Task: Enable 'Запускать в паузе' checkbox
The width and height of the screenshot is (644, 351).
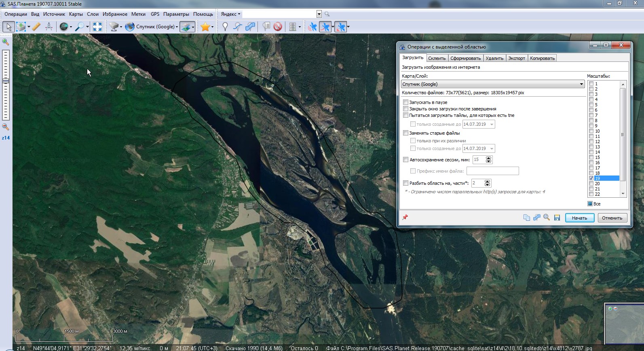Action: [406, 102]
